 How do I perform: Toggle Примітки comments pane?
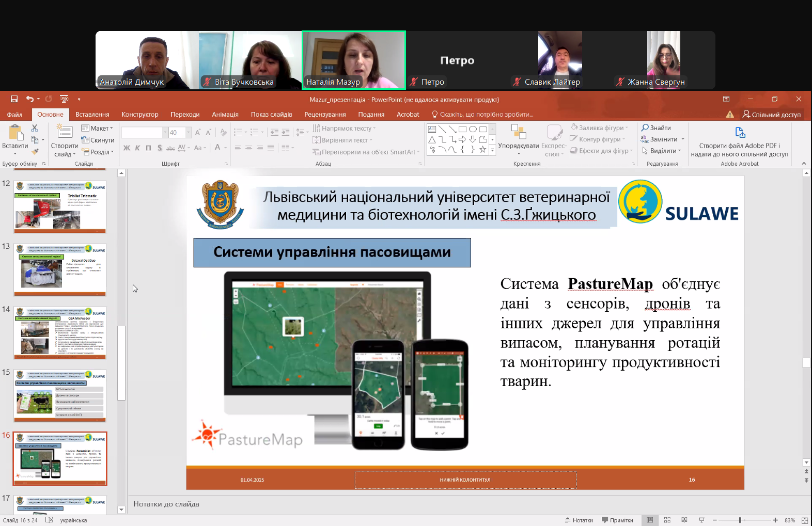point(617,520)
